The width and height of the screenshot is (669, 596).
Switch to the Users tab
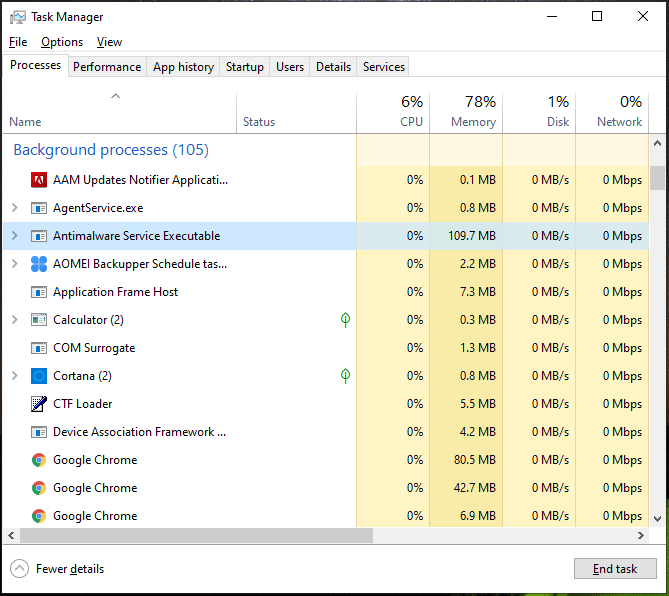(x=290, y=67)
